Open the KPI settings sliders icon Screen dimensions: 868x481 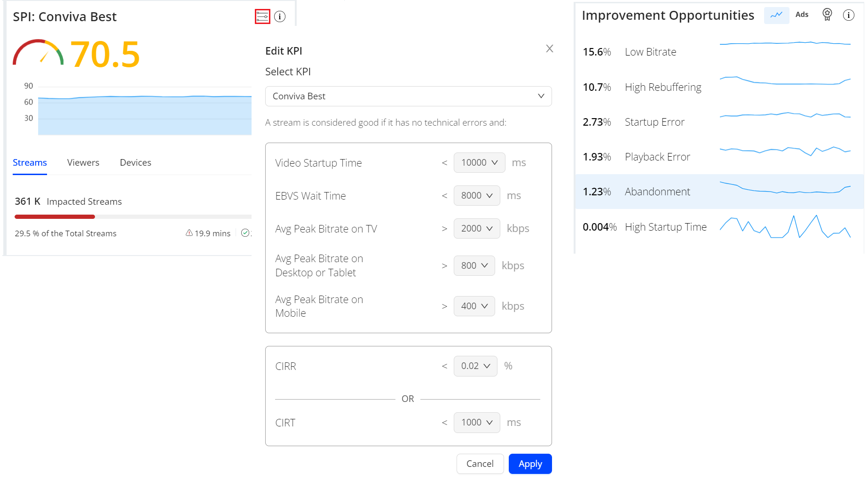click(x=262, y=16)
